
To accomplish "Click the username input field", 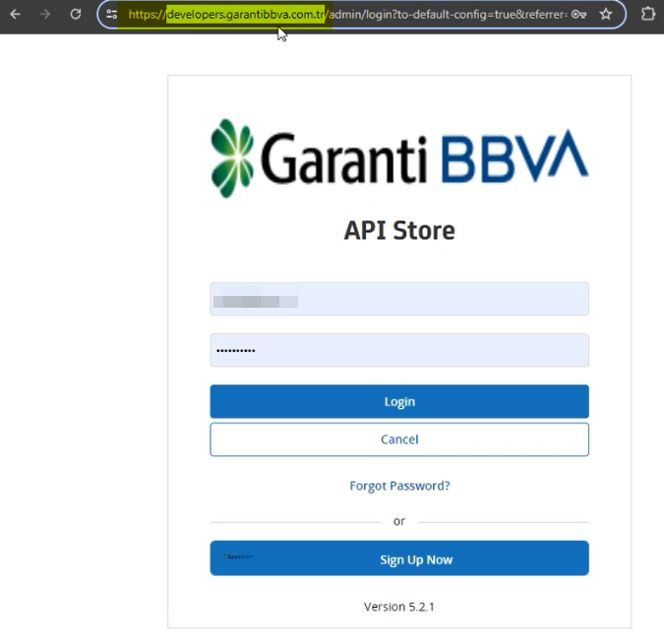I will [x=399, y=299].
